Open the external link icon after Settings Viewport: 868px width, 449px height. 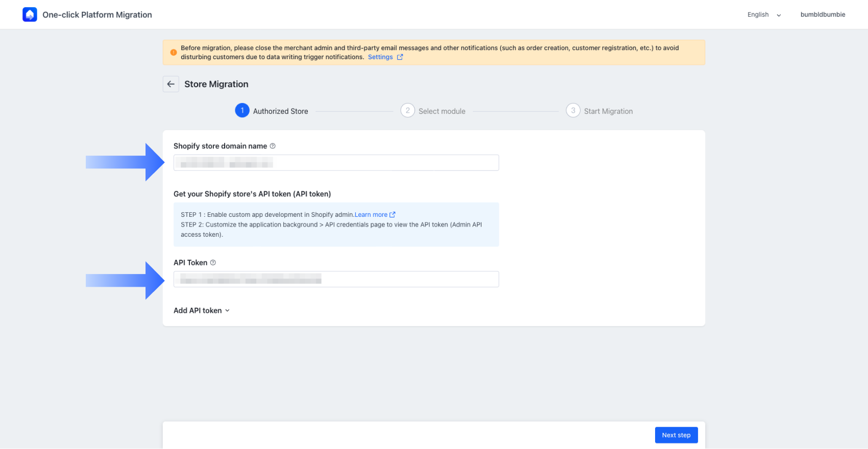pos(400,57)
